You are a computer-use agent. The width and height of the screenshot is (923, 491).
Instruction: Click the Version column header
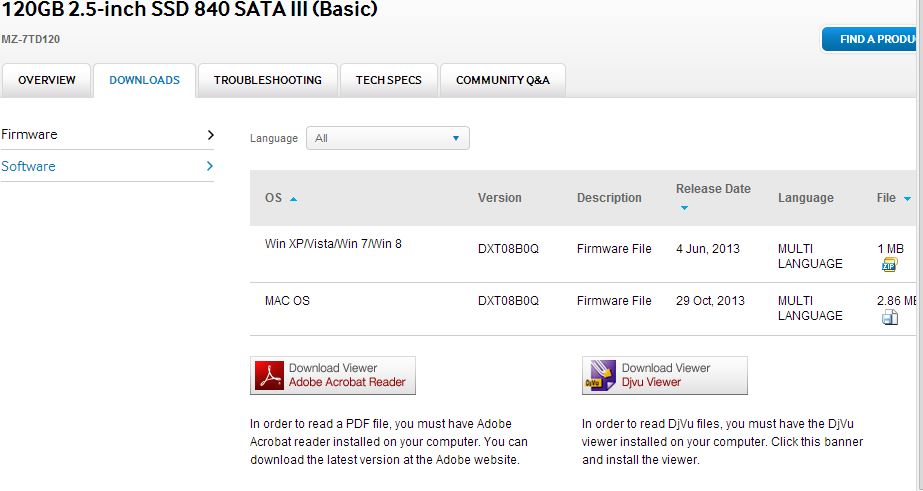pos(500,198)
